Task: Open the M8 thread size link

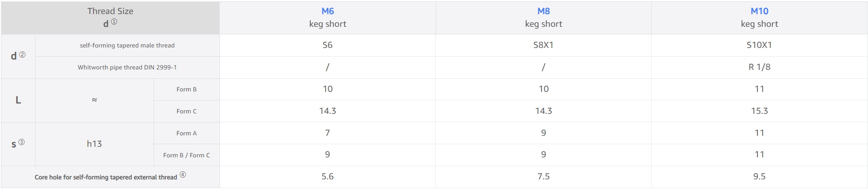Action: (x=543, y=11)
